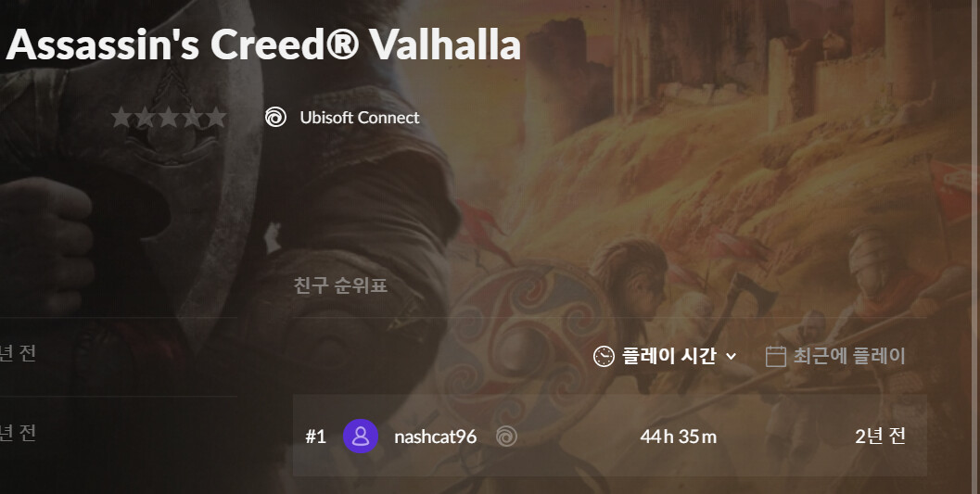Image resolution: width=980 pixels, height=494 pixels.
Task: Click the 2년 전 last played value
Action: click(880, 436)
